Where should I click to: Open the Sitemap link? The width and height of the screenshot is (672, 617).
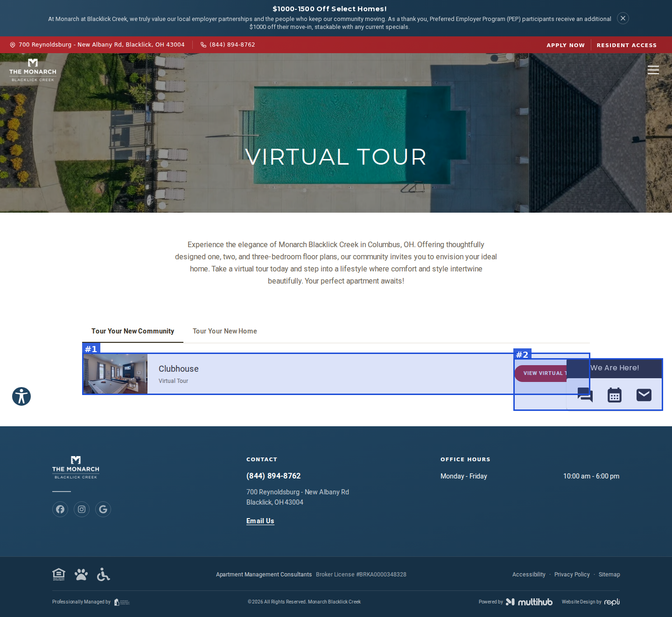click(609, 575)
